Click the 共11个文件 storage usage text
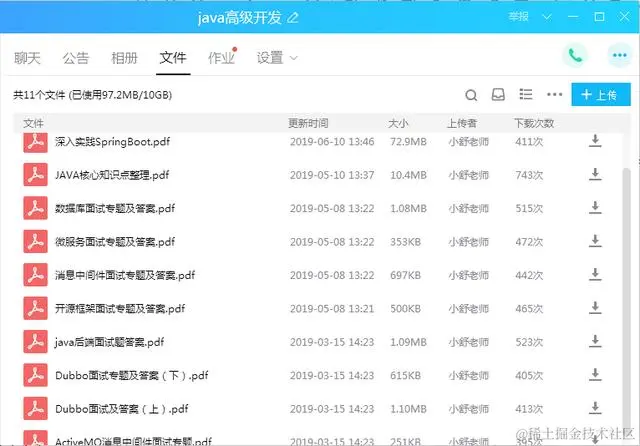 pyautogui.click(x=92, y=95)
